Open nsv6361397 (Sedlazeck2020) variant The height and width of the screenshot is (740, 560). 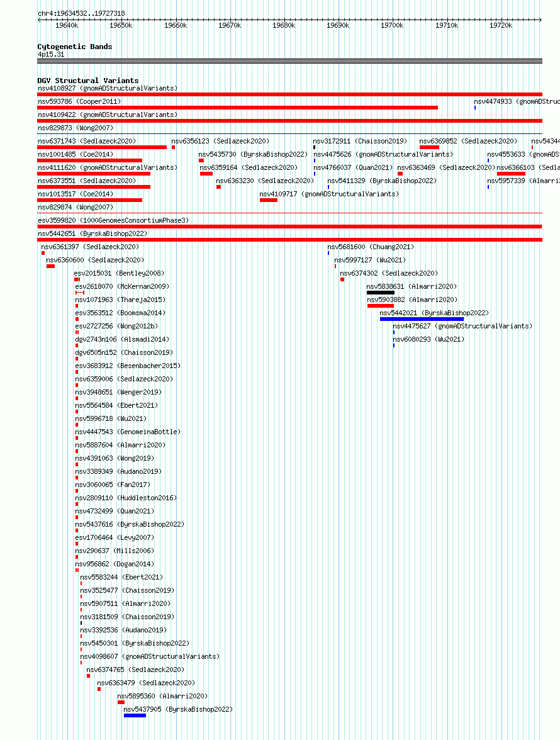coord(90,247)
